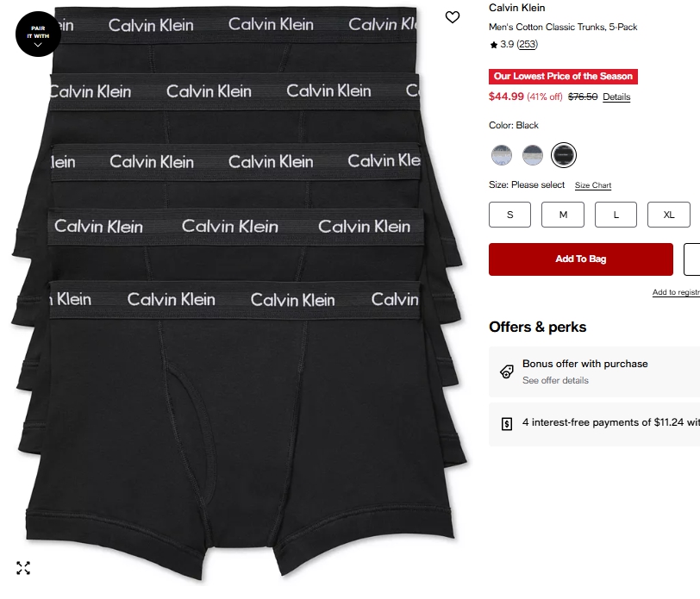Screen dimensions: 700x599
Task: Choose size S
Action: pos(509,215)
